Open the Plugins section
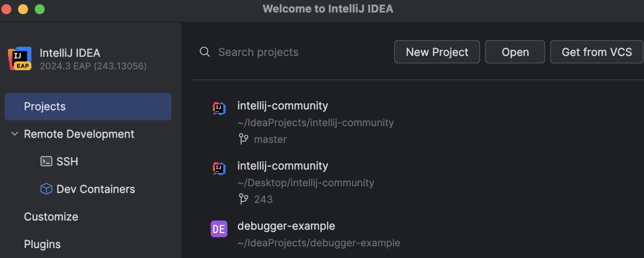 [42, 244]
